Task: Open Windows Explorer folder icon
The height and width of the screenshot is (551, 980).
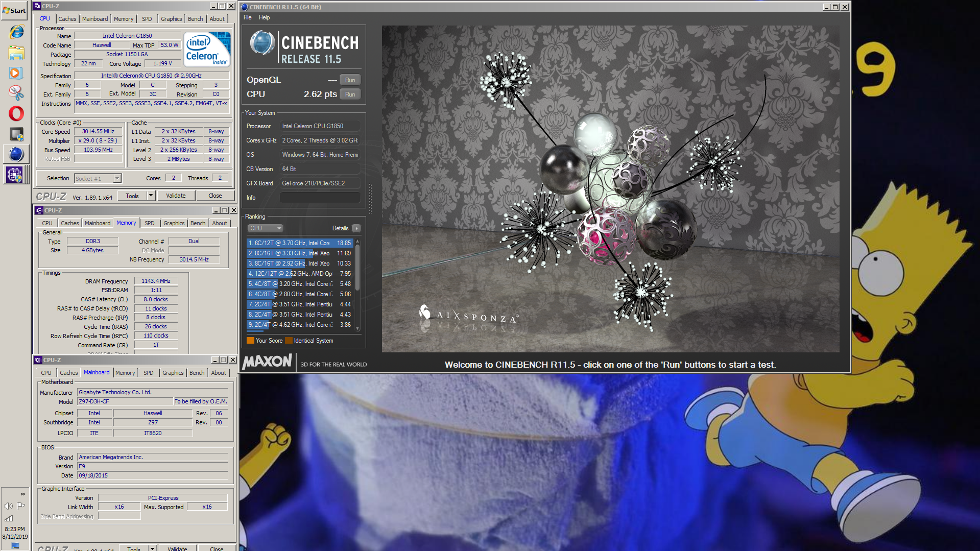Action: click(16, 53)
